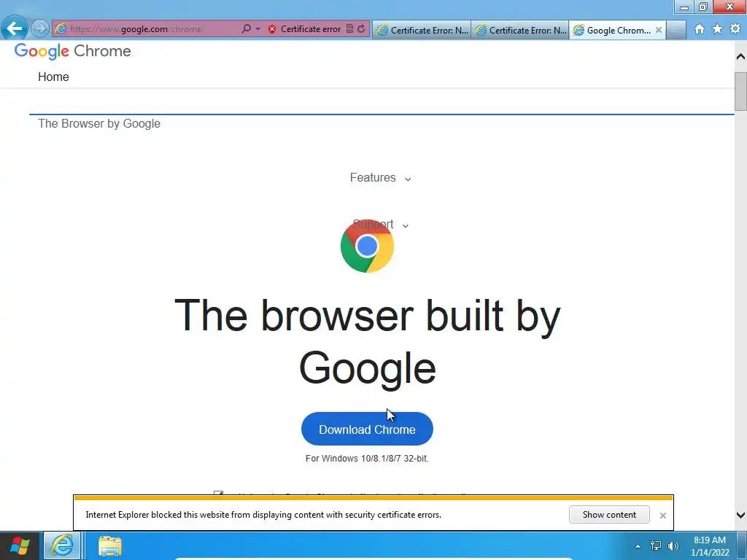Image resolution: width=747 pixels, height=560 pixels.
Task: Open the File Explorer taskbar icon
Action: click(110, 545)
